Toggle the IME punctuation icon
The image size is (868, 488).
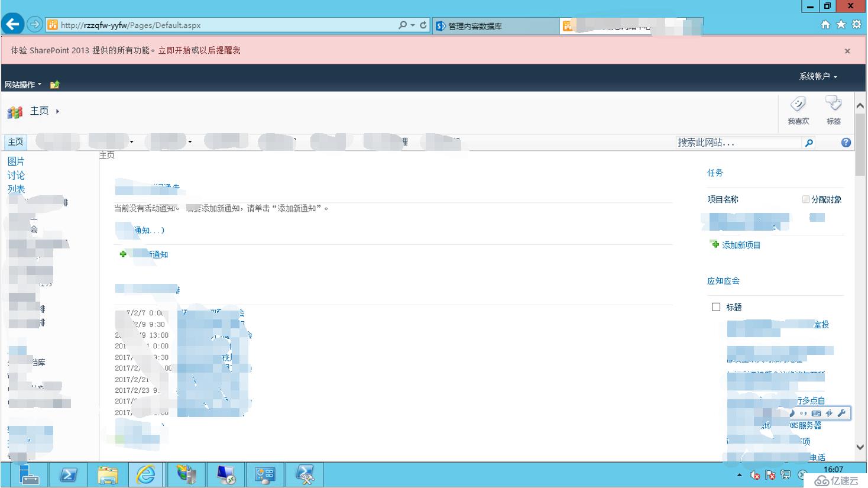(x=803, y=413)
